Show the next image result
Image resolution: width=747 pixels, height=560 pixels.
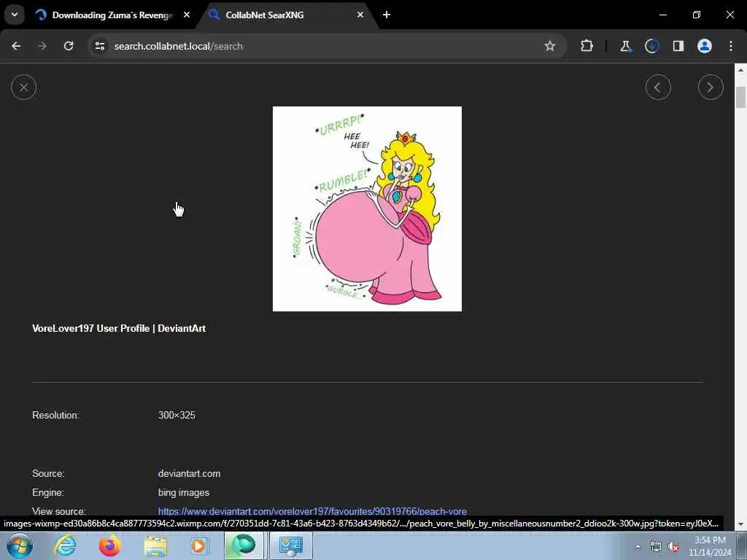click(x=711, y=87)
